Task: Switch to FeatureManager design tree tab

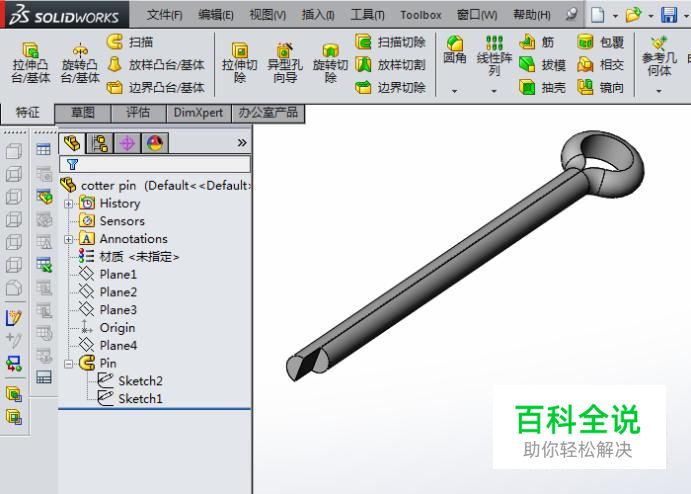Action: [72, 143]
